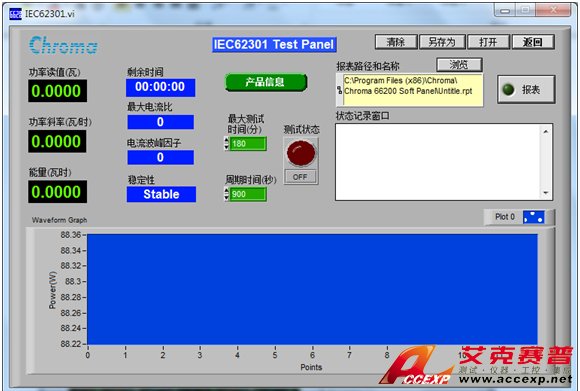The image size is (580, 391).
Task: Decrement the cycle time 900 stepper
Action: point(226,198)
